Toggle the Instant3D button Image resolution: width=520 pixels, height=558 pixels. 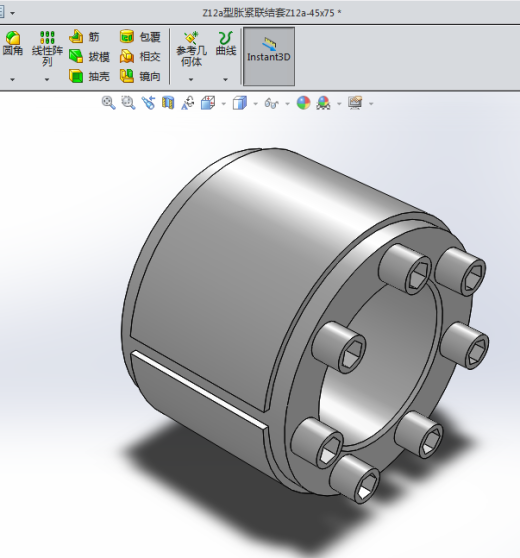[x=269, y=57]
